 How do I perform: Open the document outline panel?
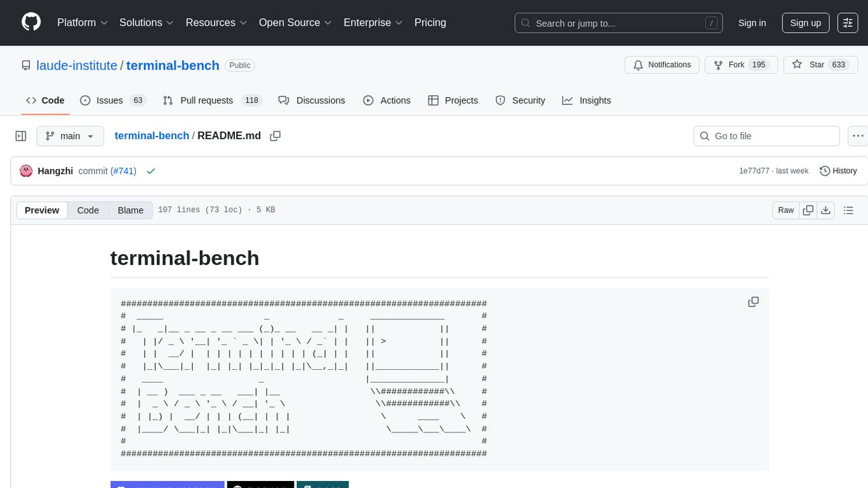[x=848, y=210]
